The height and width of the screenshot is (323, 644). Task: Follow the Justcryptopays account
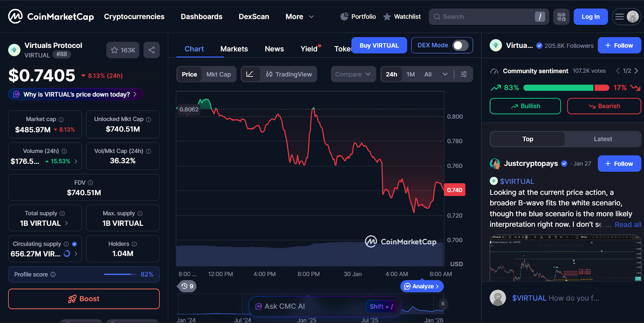pos(619,164)
